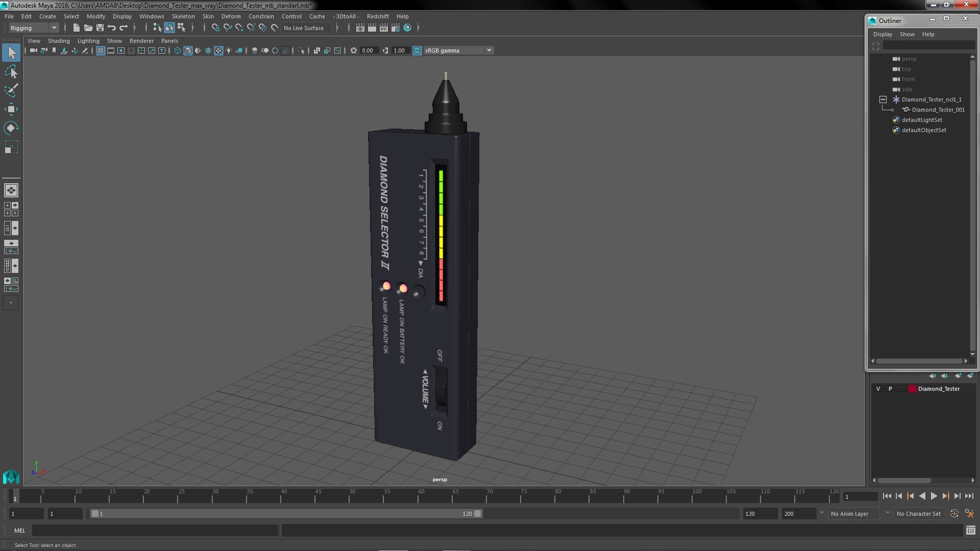Click the save scene icon
The width and height of the screenshot is (980, 551).
pos(100,28)
